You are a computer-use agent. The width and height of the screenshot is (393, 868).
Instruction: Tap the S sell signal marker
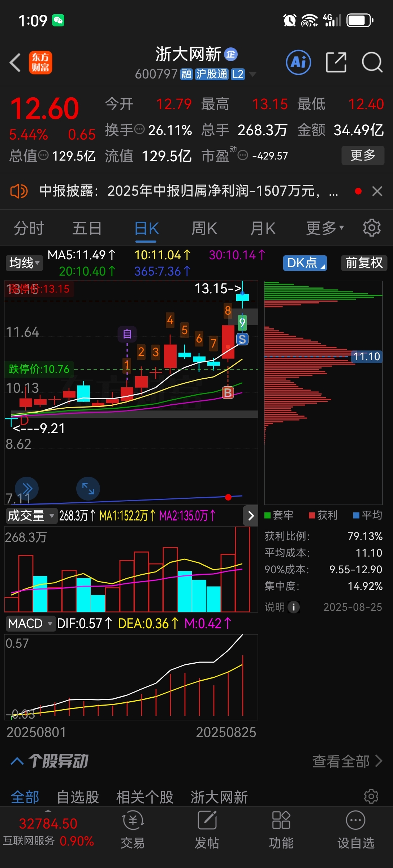(x=242, y=339)
